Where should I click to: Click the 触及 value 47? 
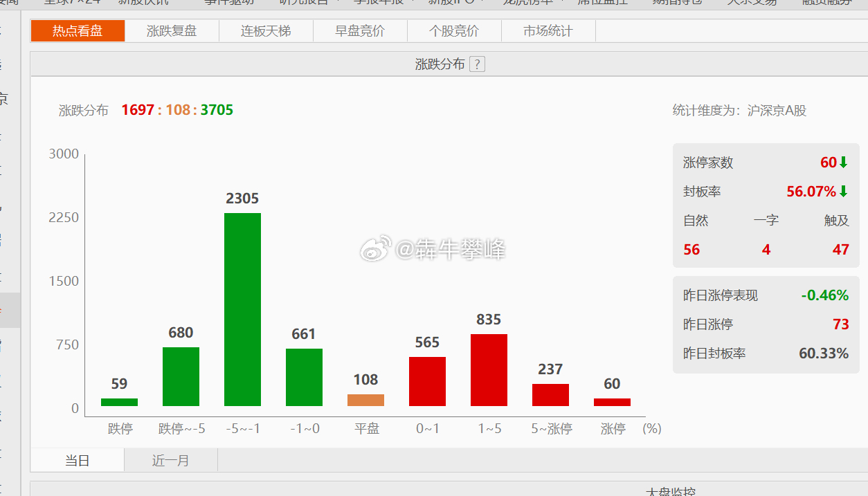(x=840, y=250)
